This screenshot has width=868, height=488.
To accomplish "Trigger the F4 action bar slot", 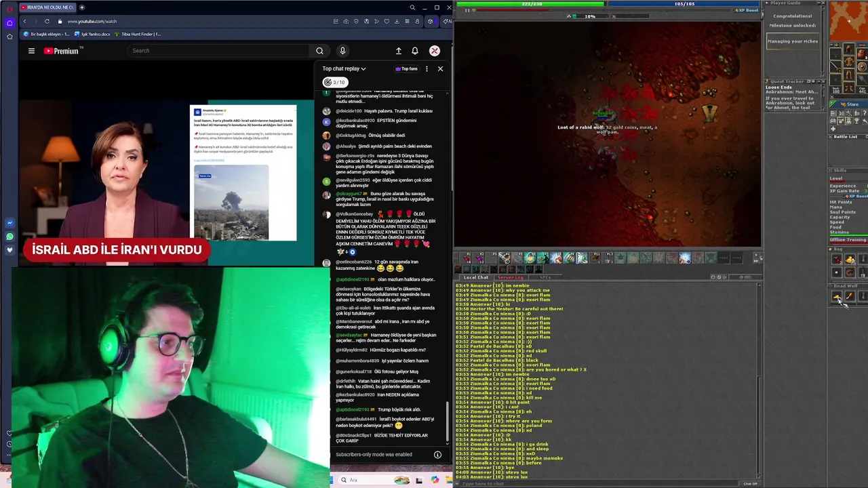I will (505, 258).
